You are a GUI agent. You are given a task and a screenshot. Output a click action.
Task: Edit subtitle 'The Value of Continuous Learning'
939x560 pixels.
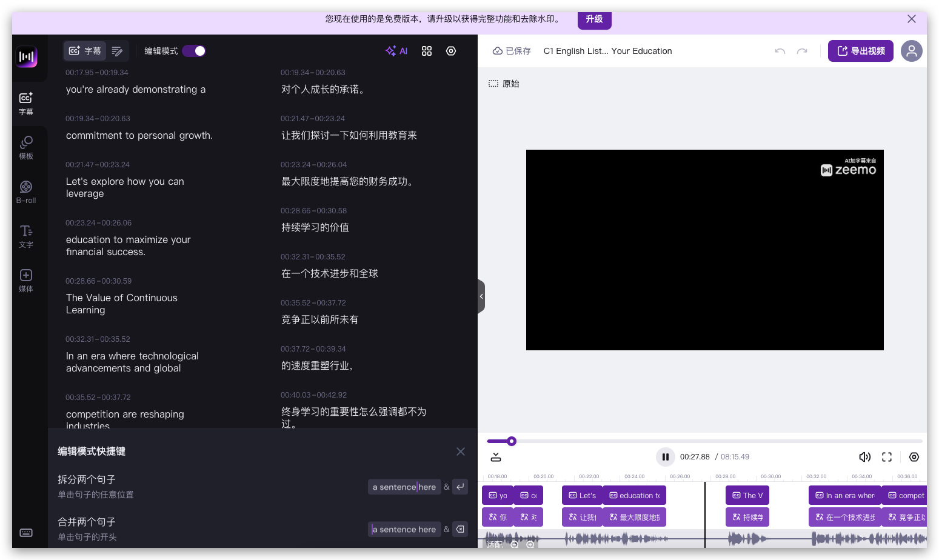122,304
